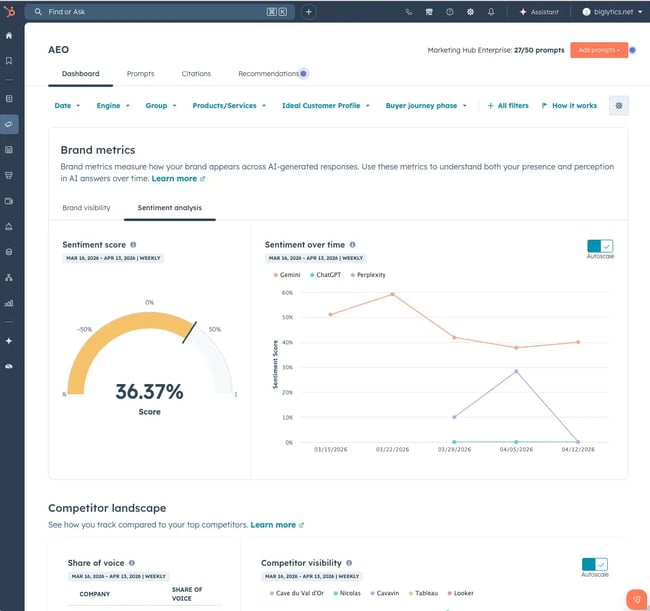650x611 pixels.
Task: Open the Assistant sparkle button
Action: coord(539,12)
